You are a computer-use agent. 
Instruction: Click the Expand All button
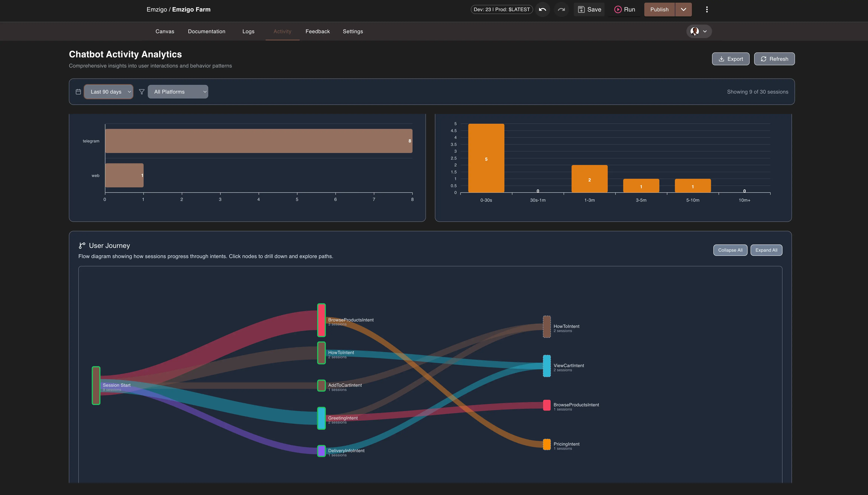pos(766,250)
